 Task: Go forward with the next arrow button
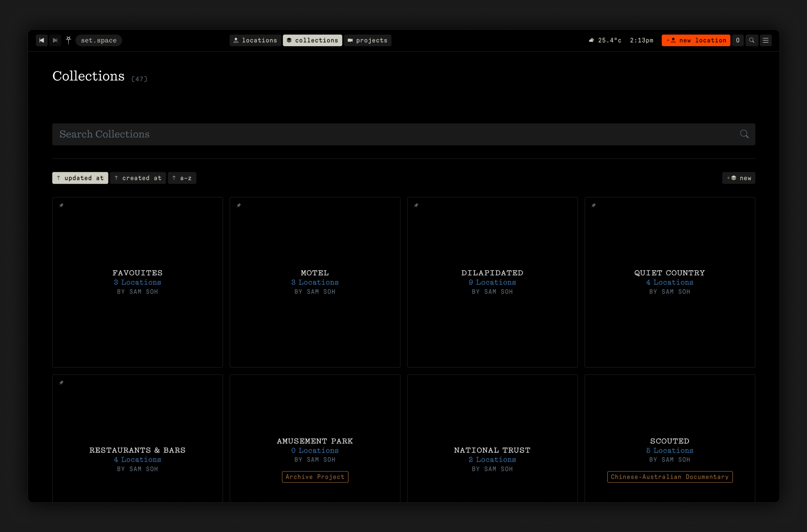point(55,40)
